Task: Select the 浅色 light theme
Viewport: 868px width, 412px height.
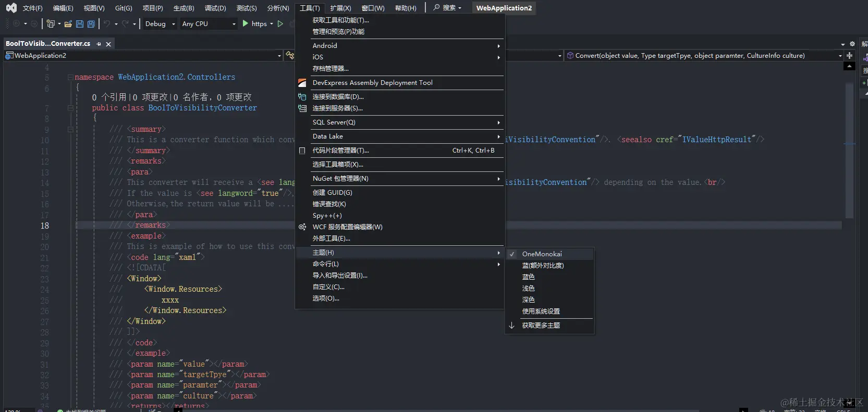Action: pyautogui.click(x=549, y=289)
